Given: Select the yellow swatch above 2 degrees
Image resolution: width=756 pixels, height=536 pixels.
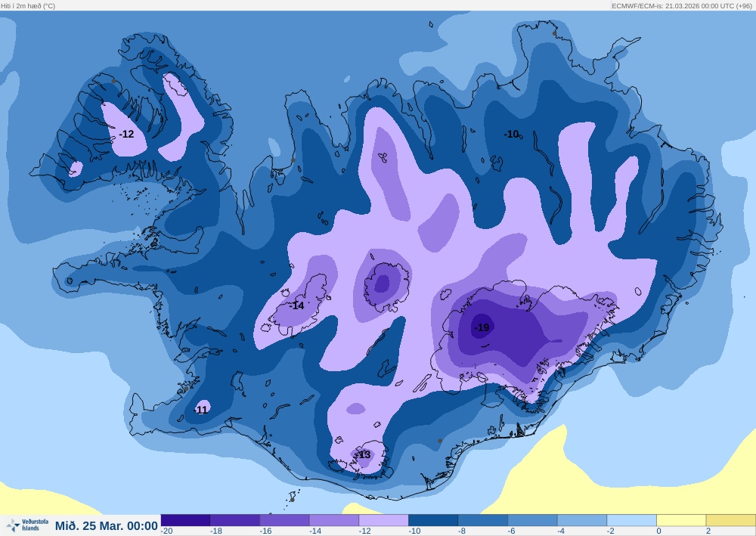Looking at the screenshot, I should (x=731, y=520).
